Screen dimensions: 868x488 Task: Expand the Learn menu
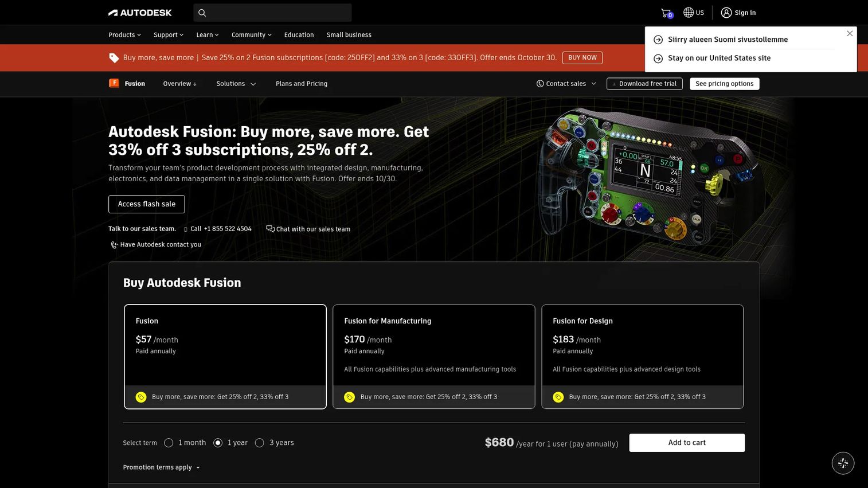pos(208,35)
